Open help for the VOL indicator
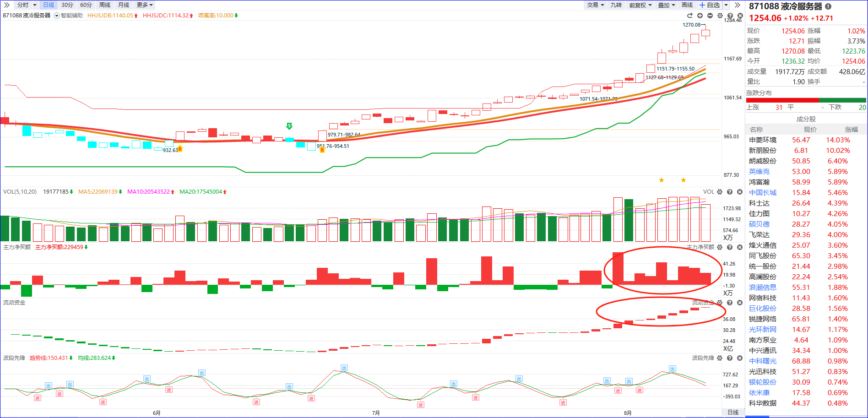Screen dimensions: 868x418 pyautogui.click(x=730, y=192)
